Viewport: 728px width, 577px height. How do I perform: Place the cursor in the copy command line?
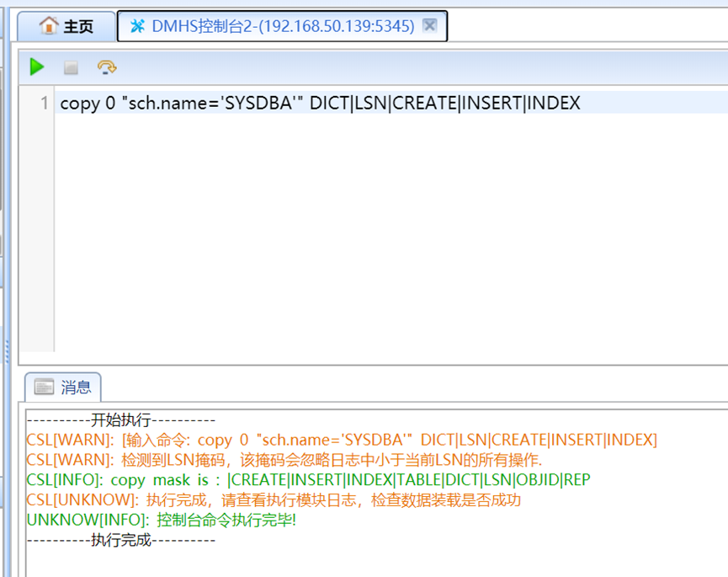click(x=320, y=102)
